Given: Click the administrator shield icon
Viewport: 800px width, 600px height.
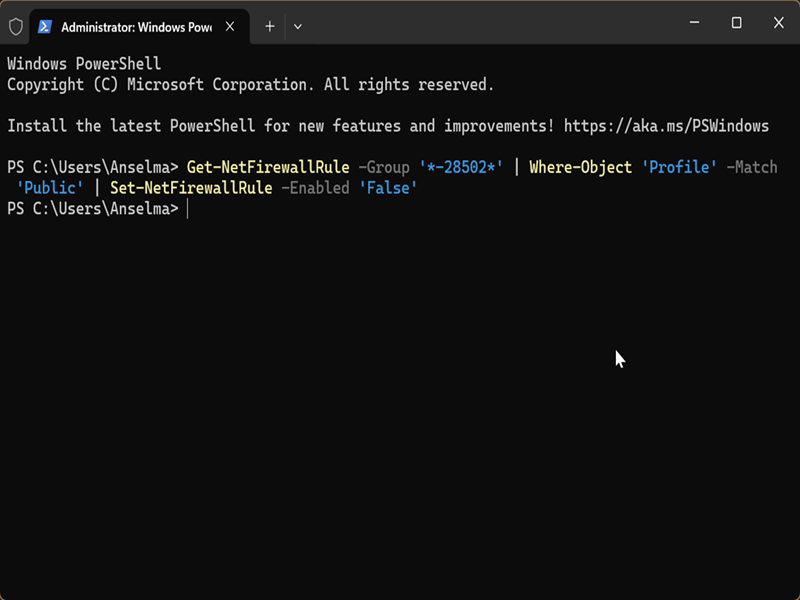Looking at the screenshot, I should click(x=16, y=27).
